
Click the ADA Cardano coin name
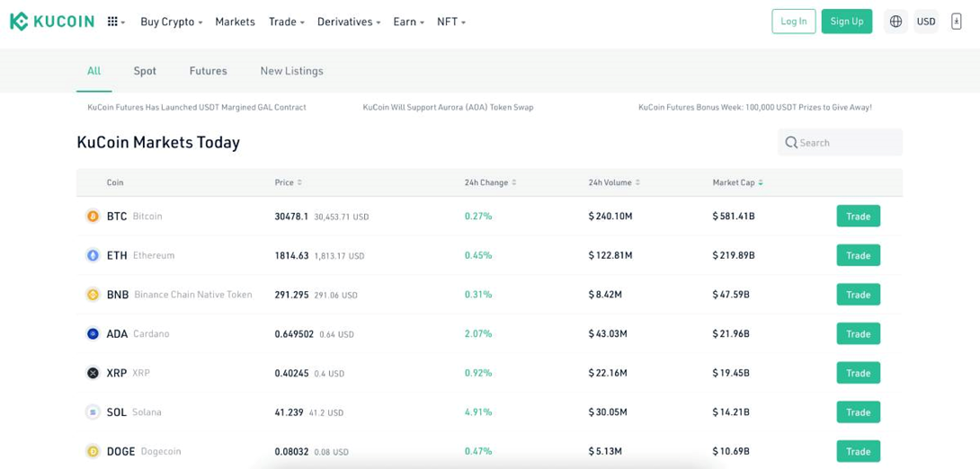click(x=138, y=333)
